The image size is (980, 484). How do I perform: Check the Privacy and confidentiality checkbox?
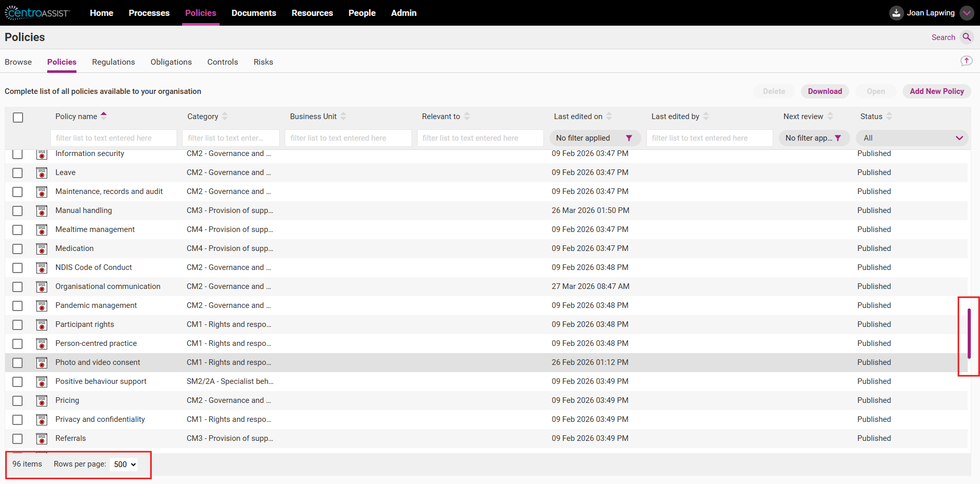click(x=17, y=420)
